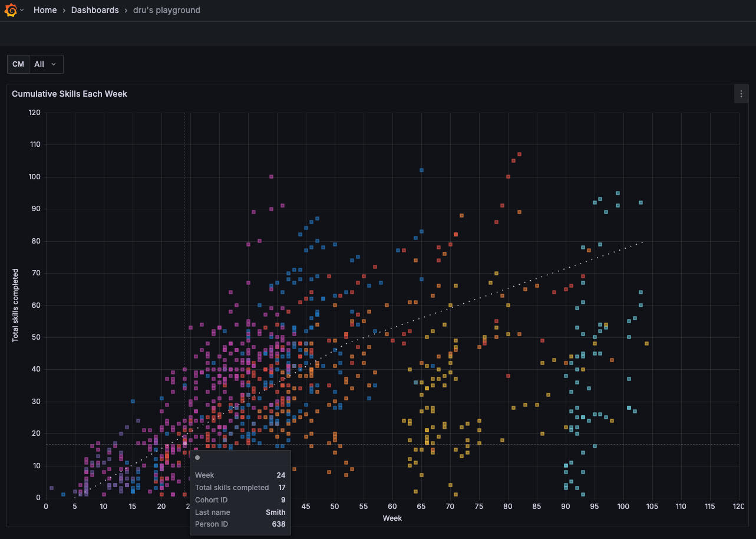Click the teal point at week 99, value 95
The width and height of the screenshot is (756, 539).
click(x=618, y=193)
